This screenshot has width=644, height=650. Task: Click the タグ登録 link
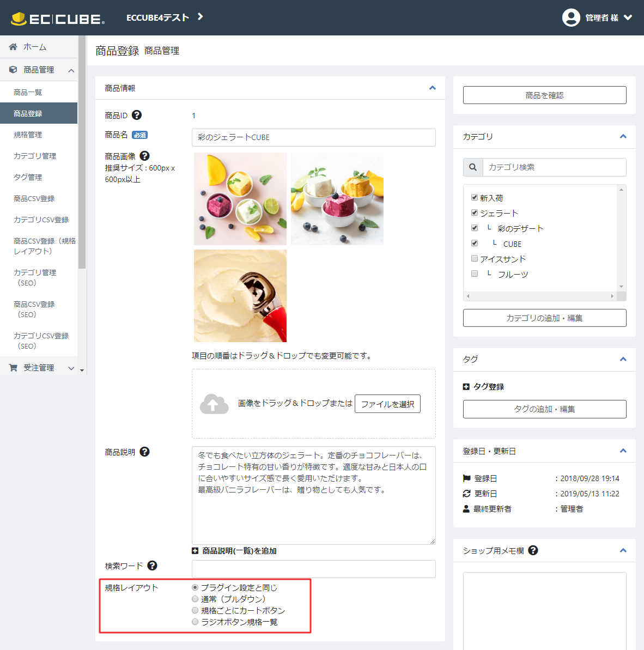(489, 387)
